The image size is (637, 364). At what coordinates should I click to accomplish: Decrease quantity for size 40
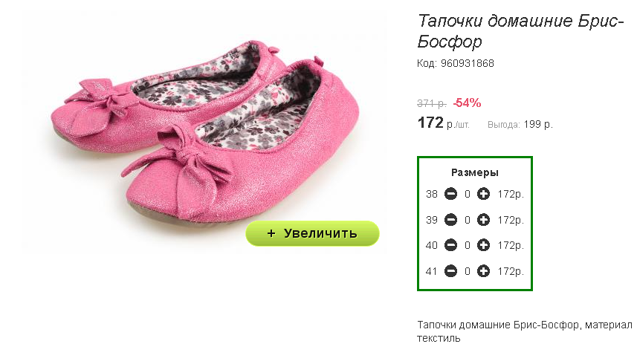(450, 245)
